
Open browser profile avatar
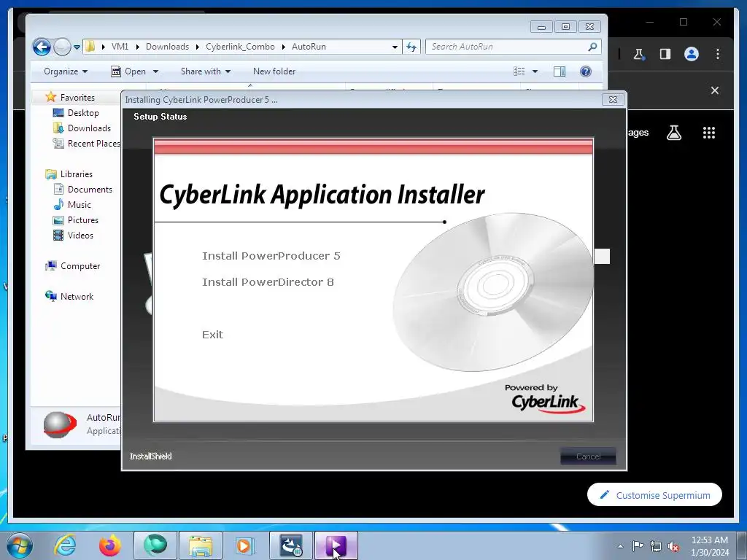[692, 54]
